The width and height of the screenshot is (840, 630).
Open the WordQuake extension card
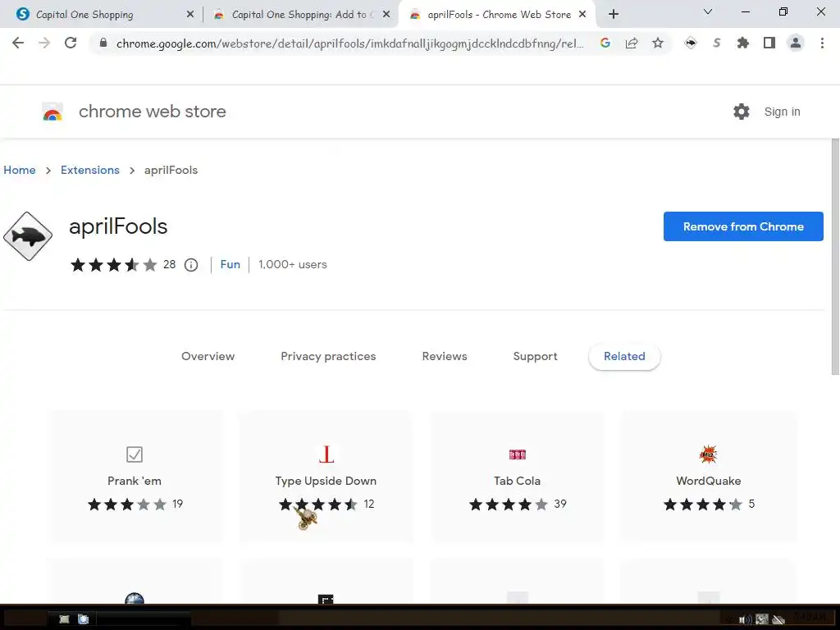(708, 477)
